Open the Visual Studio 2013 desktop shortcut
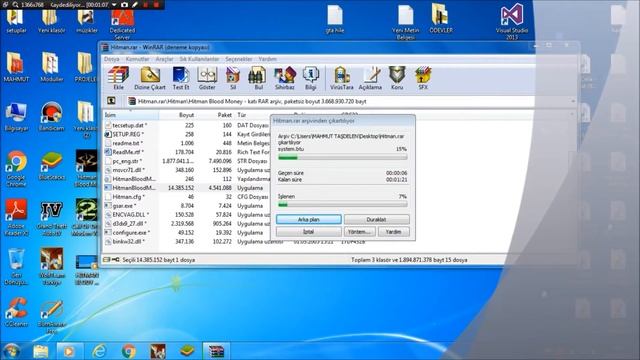The height and width of the screenshot is (360, 640). [x=512, y=21]
